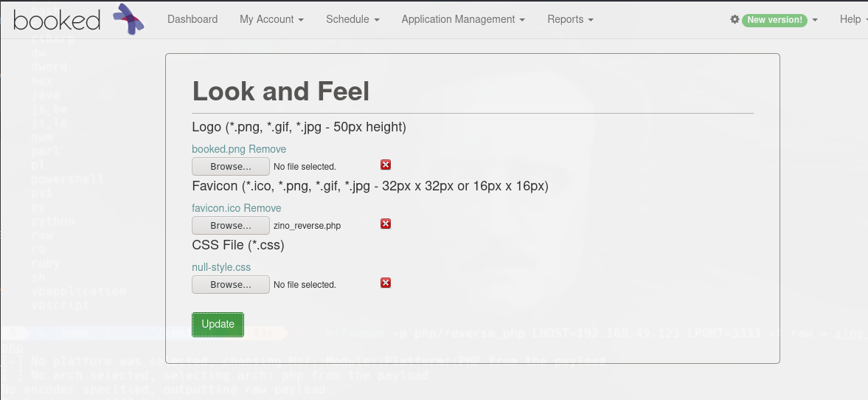The image size is (868, 400).
Task: Browse for a CSS file
Action: pos(231,284)
